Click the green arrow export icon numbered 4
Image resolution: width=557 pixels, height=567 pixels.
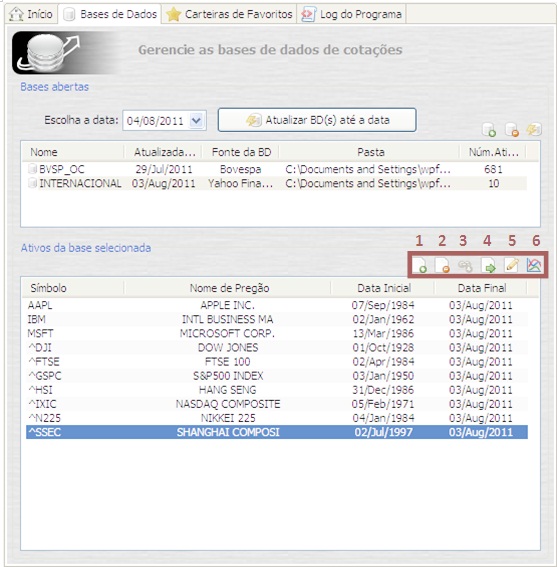(x=488, y=266)
